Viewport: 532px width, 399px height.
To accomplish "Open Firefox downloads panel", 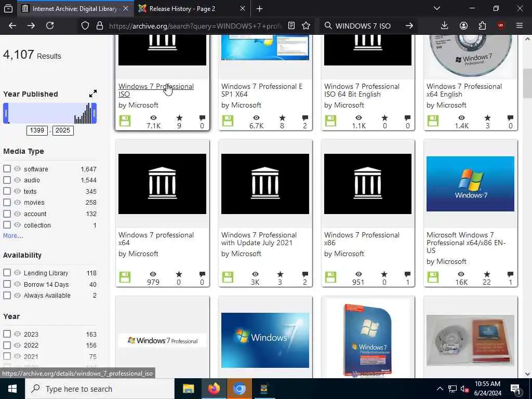I will [445, 25].
